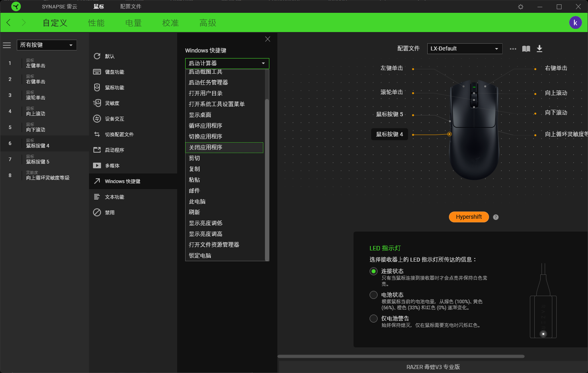588x373 pixels.
Task: Select the 灵敏度 sensitivity icon
Action: 97,103
